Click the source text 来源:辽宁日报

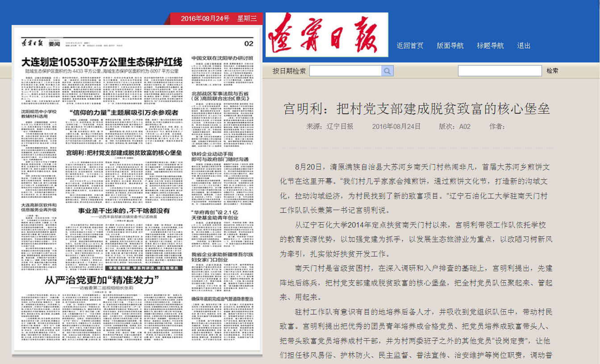point(329,126)
